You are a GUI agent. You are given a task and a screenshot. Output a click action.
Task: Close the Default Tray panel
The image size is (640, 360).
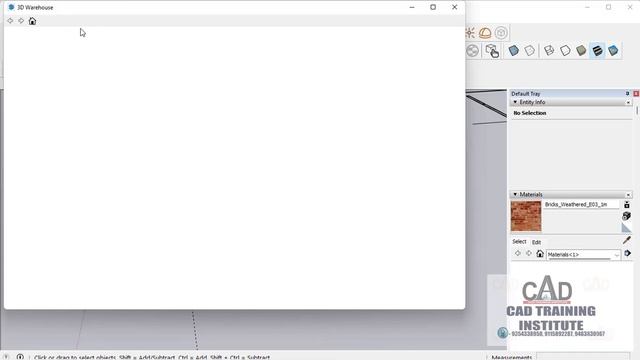coord(636,93)
